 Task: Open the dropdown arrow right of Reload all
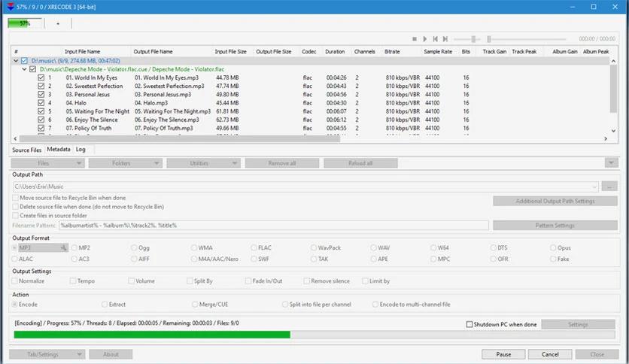pyautogui.click(x=611, y=162)
